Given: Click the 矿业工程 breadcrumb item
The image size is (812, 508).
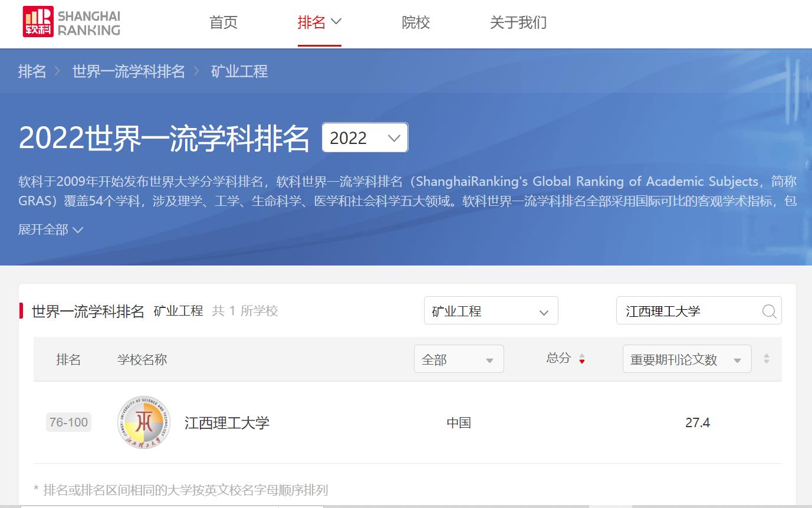Looking at the screenshot, I should tap(239, 71).
